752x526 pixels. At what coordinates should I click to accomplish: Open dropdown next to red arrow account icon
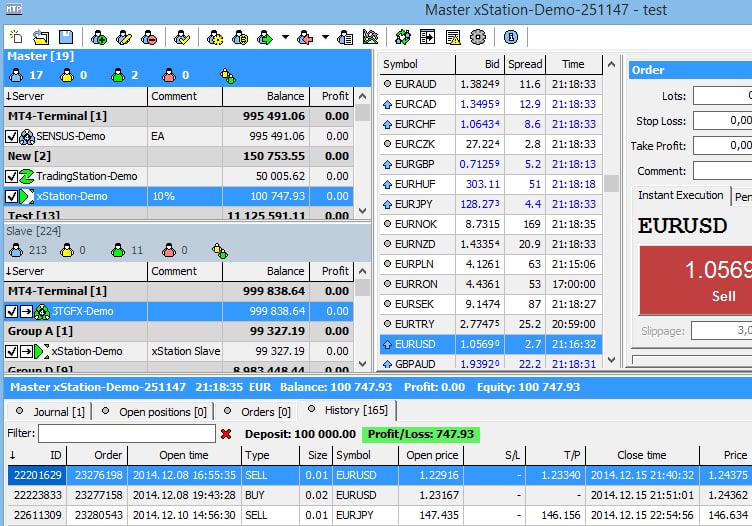(x=325, y=37)
